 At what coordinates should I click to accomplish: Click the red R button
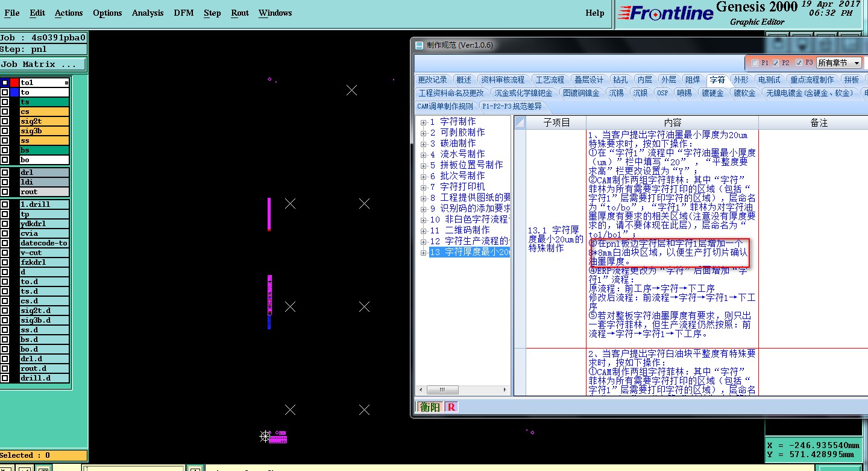click(x=451, y=407)
